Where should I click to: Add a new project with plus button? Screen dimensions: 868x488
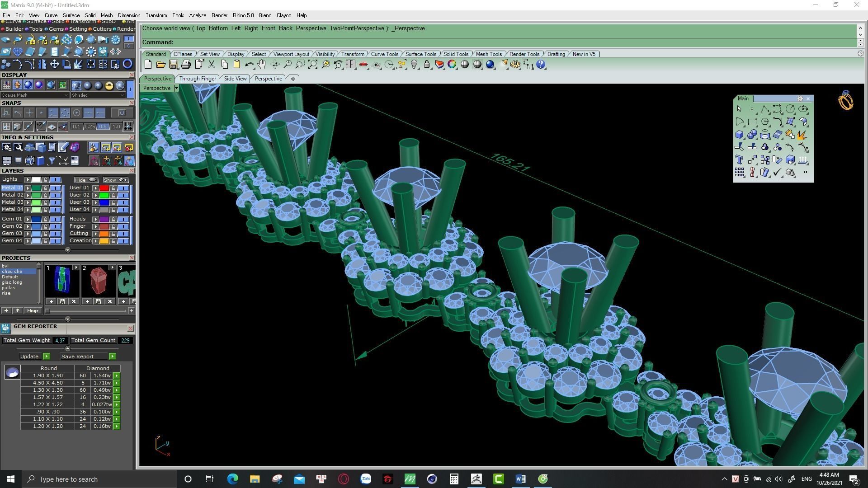pos(6,311)
